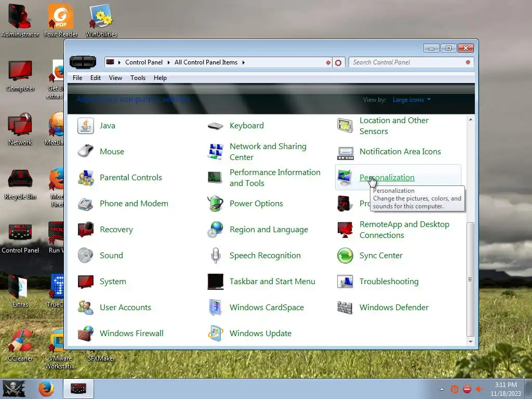Open the Edit menu
The width and height of the screenshot is (532, 399).
[x=96, y=78]
